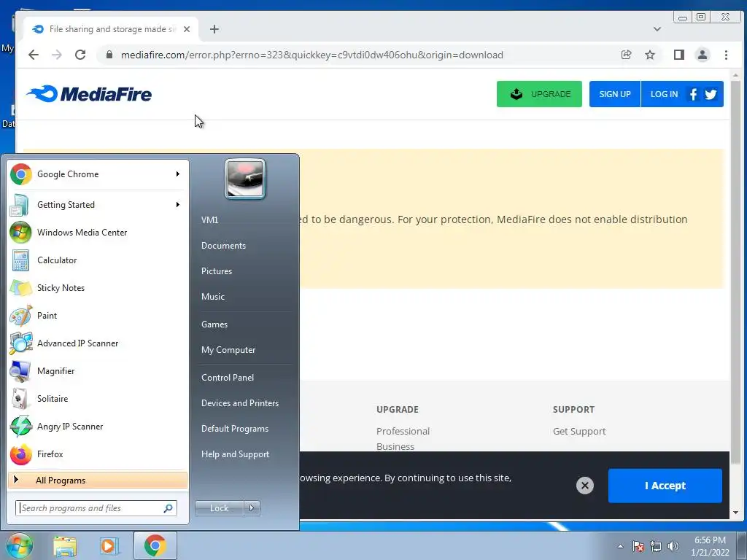Click the Chrome address bar URL
This screenshot has width=747, height=560.
point(312,55)
